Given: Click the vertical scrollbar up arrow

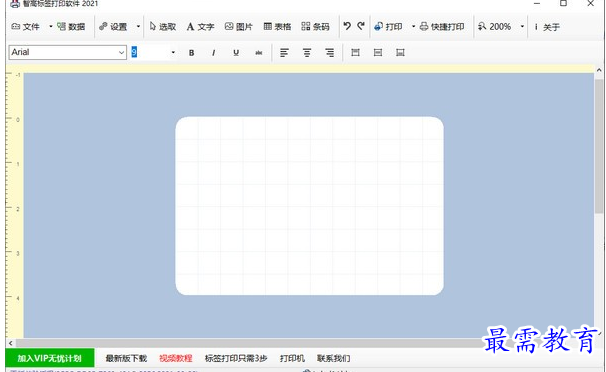Looking at the screenshot, I should coord(599,70).
